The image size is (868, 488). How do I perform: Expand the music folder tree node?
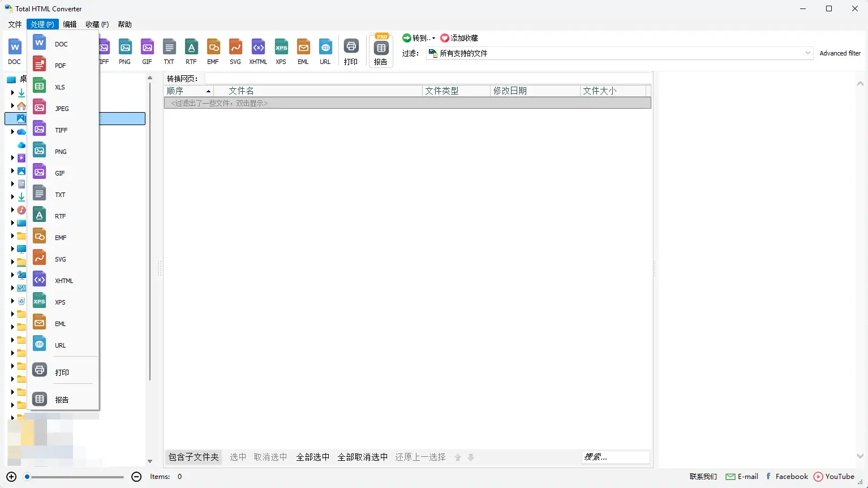pyautogui.click(x=12, y=209)
